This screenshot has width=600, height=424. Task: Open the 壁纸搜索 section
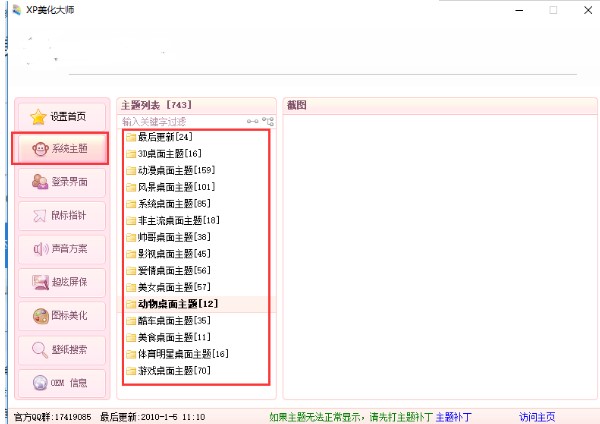62,349
